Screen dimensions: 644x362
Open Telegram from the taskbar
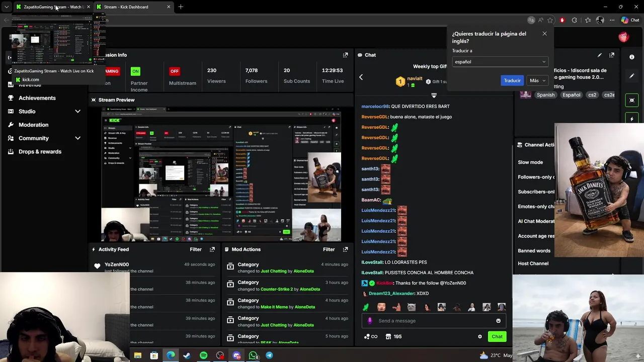pyautogui.click(x=269, y=355)
